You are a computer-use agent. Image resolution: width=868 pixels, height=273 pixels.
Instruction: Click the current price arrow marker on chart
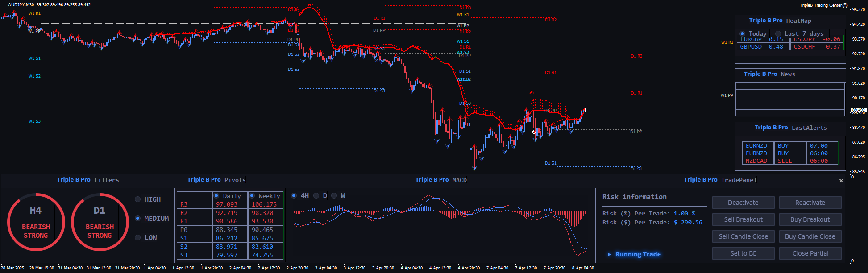pos(584,110)
